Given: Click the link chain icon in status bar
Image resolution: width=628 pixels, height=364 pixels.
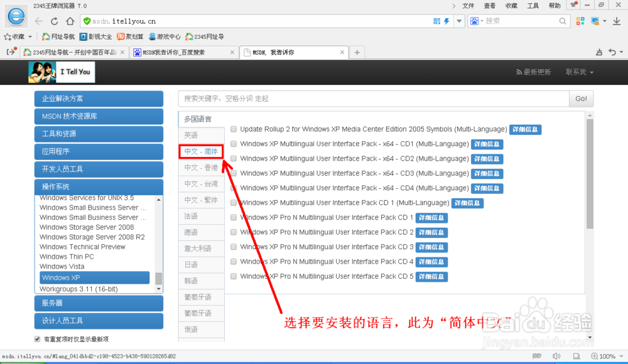Looking at the screenshot, I should click(x=538, y=355).
